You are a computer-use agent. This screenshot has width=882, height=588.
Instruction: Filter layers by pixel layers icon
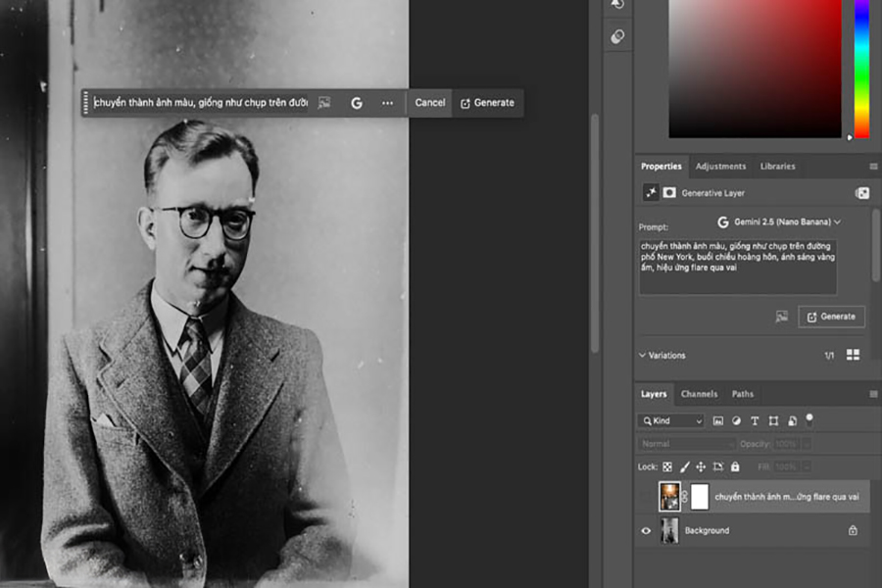tap(718, 420)
